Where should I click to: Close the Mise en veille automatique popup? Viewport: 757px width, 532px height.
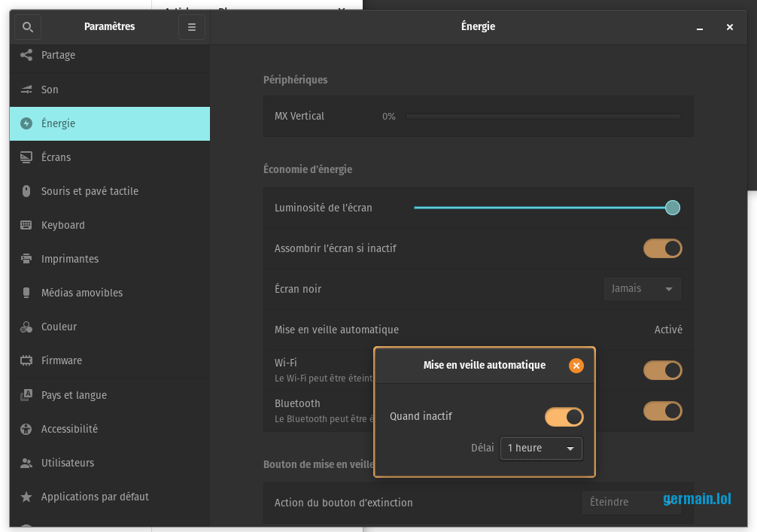click(576, 366)
